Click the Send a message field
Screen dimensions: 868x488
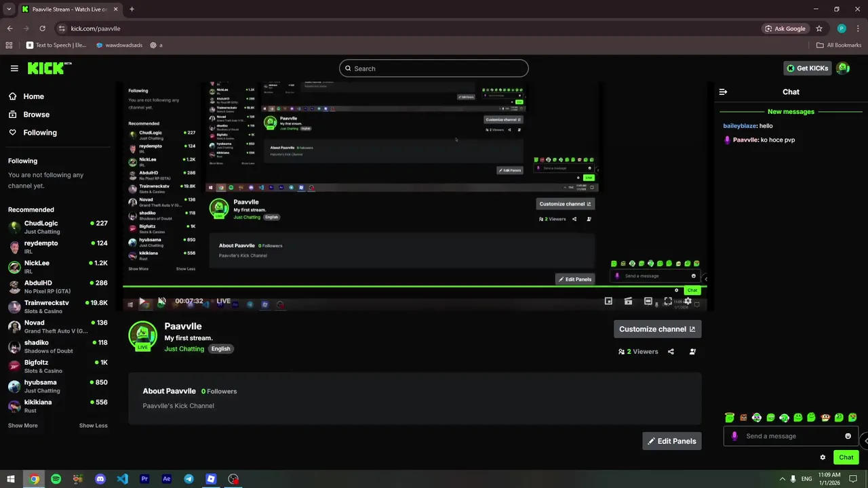[x=791, y=436]
